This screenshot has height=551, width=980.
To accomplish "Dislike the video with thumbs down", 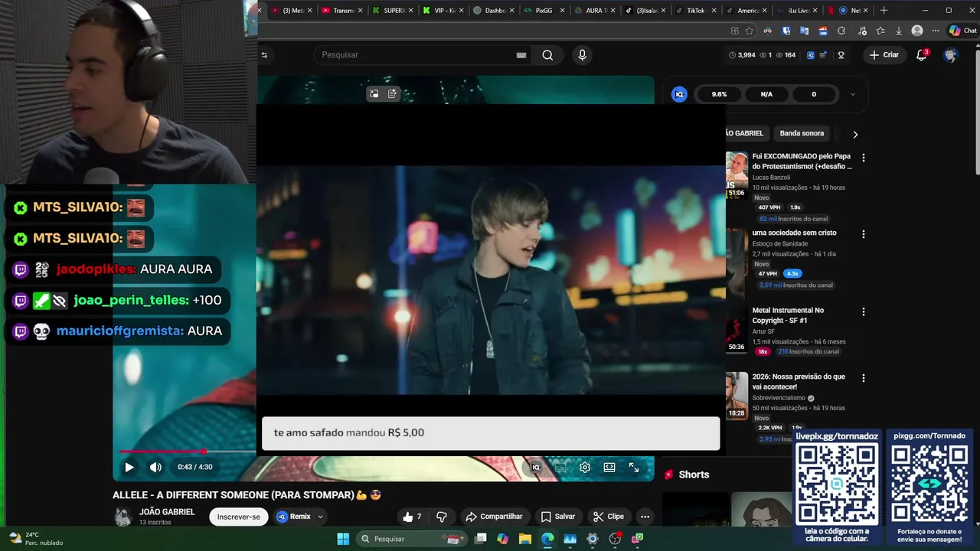I will pos(442,517).
